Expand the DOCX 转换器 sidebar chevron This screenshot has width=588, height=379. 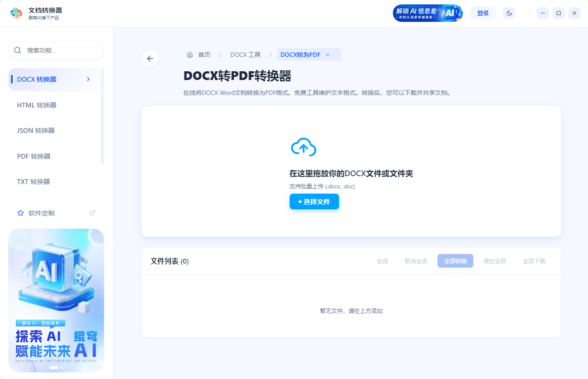[88, 80]
